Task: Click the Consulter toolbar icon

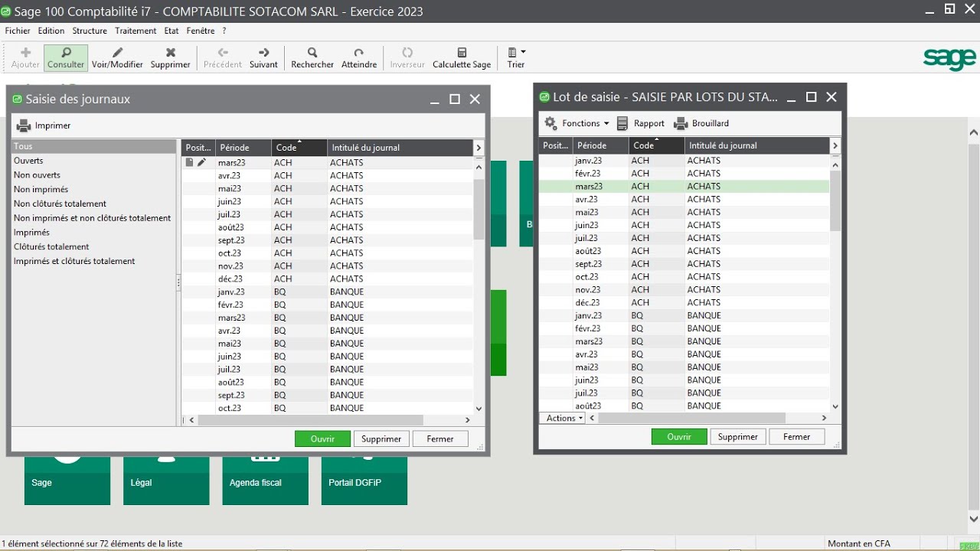Action: (66, 57)
